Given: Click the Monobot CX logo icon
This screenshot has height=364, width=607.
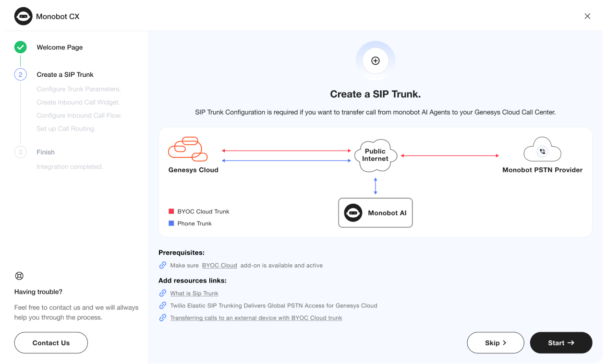Looking at the screenshot, I should [24, 16].
